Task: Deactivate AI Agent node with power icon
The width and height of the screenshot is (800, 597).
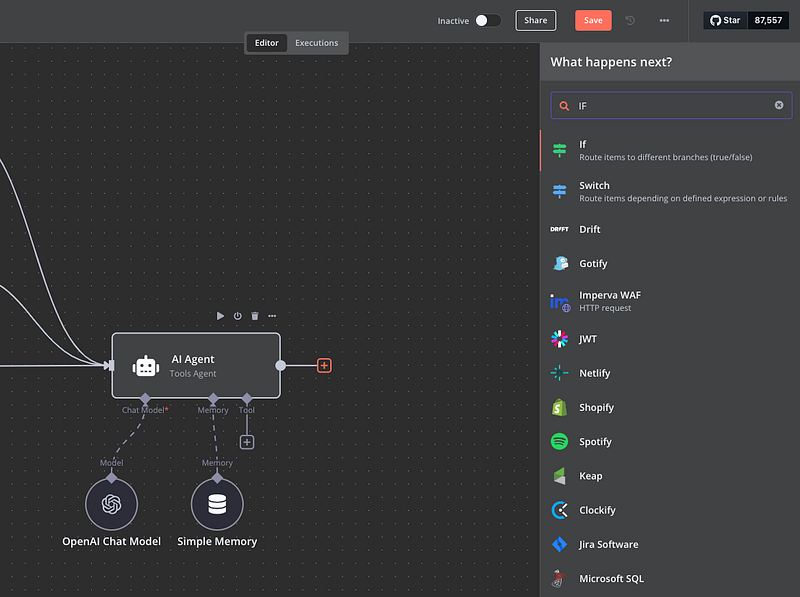Action: [x=238, y=316]
